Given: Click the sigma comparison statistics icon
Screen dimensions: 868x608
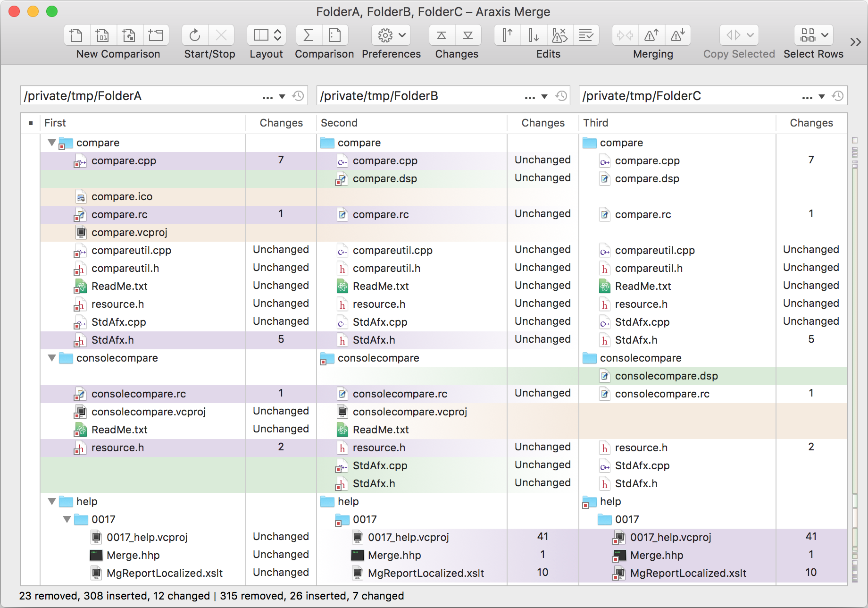Looking at the screenshot, I should [x=309, y=35].
